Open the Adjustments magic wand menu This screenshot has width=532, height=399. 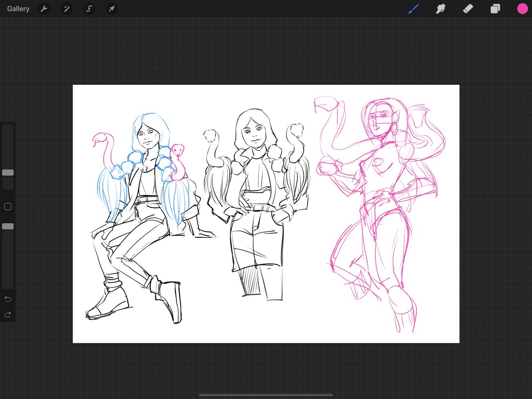coord(66,9)
